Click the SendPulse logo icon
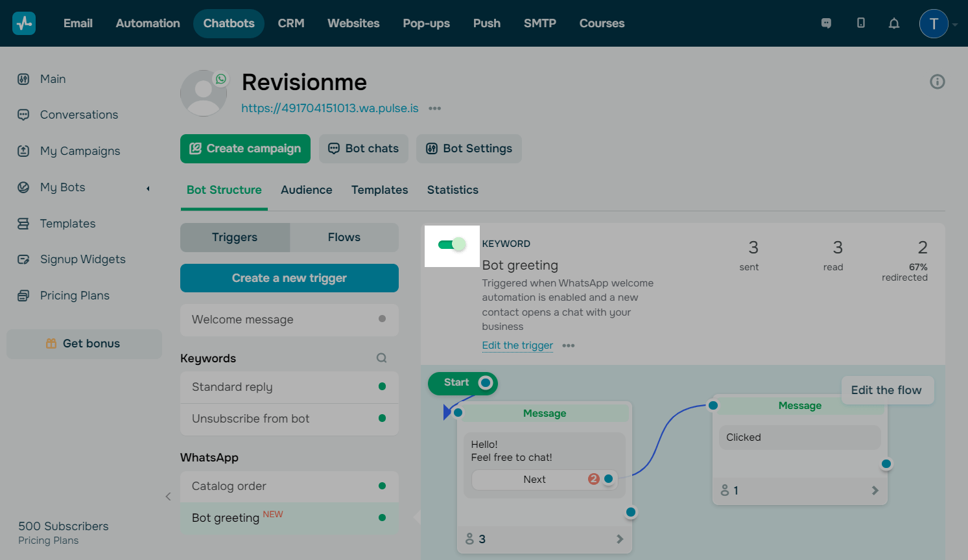Viewport: 968px width, 560px height. pos(24,23)
